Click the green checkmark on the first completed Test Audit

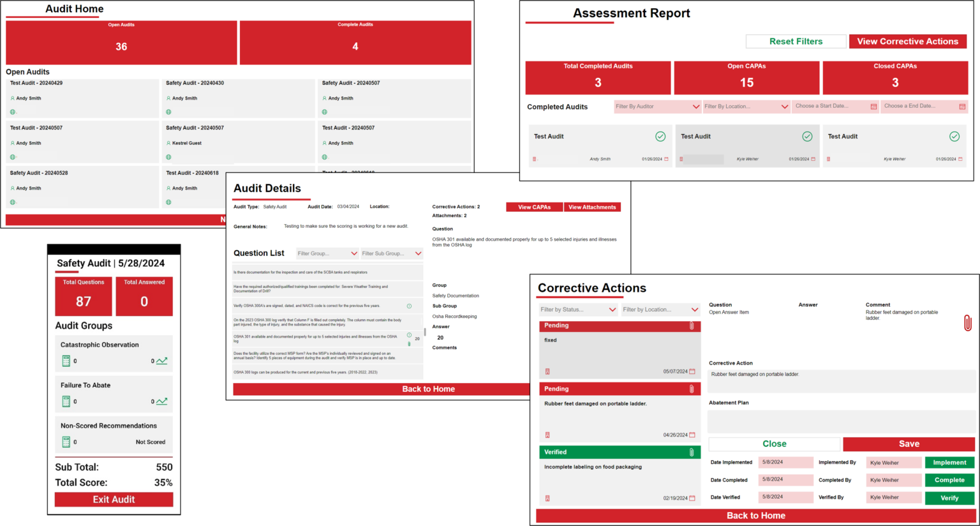661,136
